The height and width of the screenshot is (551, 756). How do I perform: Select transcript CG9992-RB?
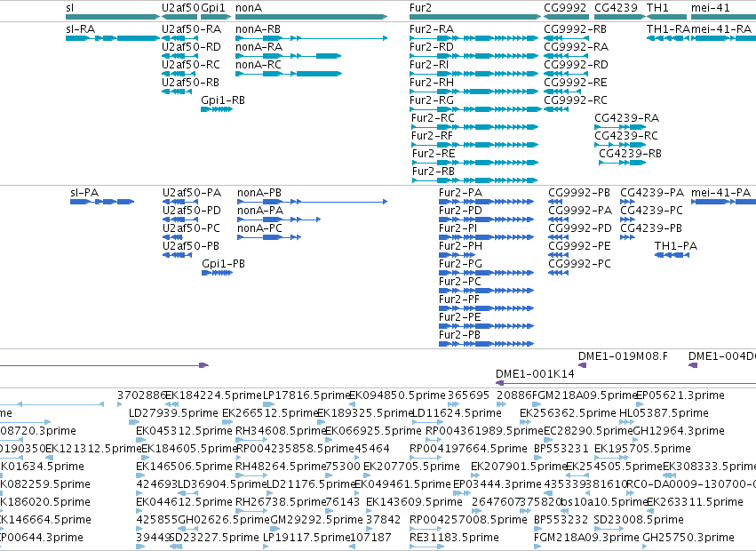(566, 38)
